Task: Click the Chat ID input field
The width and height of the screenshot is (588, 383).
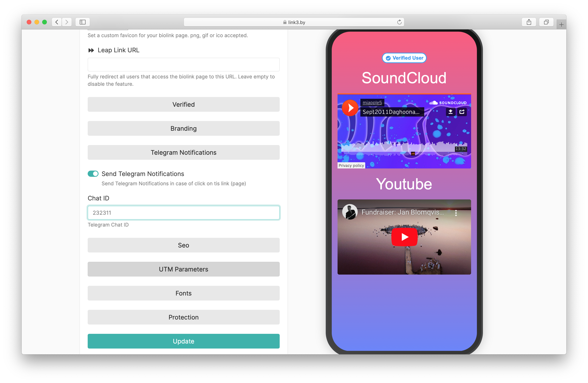Action: coord(183,212)
